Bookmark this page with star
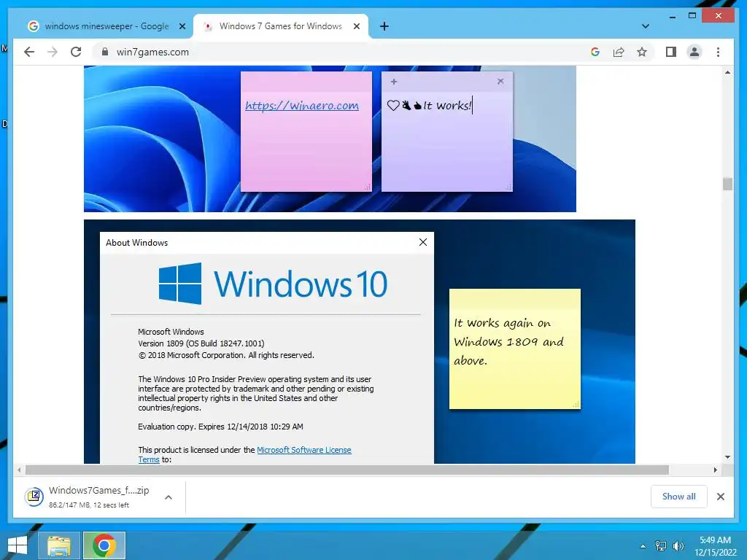747x560 pixels. click(642, 52)
